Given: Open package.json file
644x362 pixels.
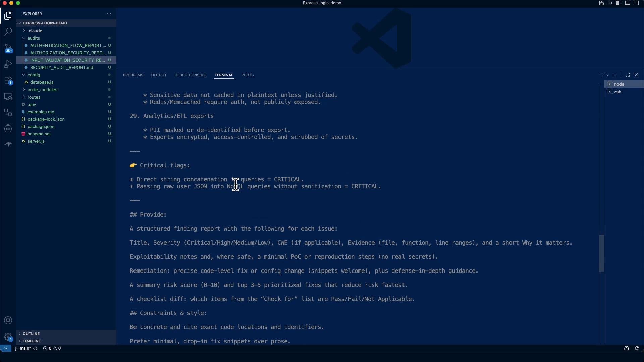Looking at the screenshot, I should tap(66, 127).
